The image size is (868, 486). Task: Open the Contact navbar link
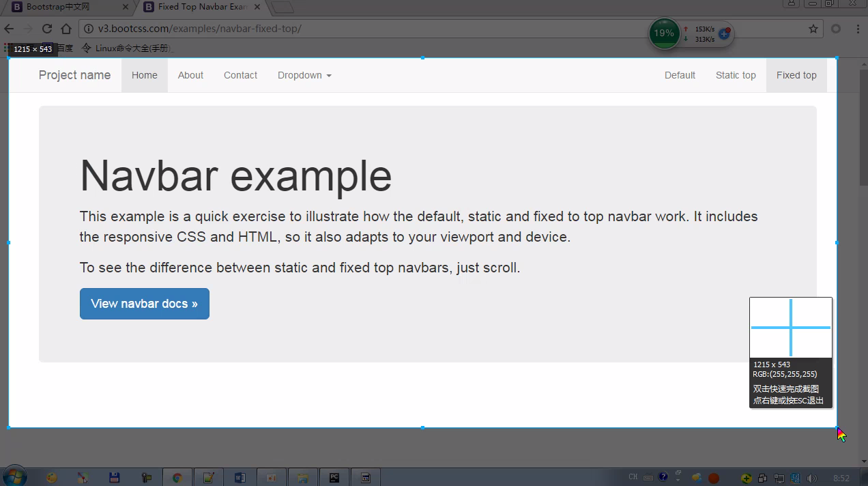click(240, 75)
